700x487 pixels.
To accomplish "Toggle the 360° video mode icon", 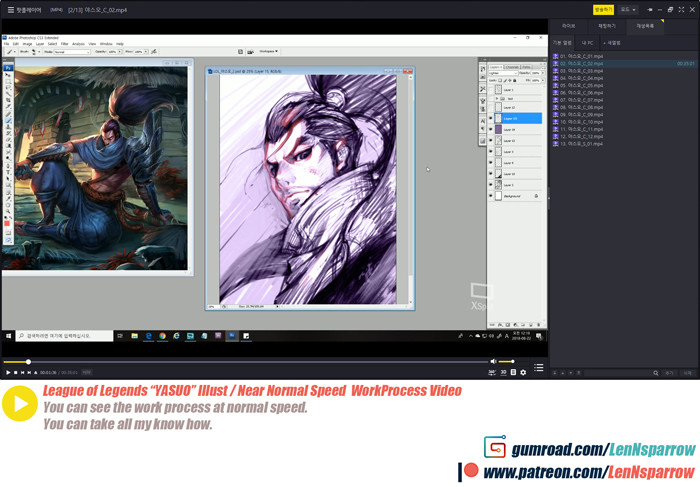I will click(492, 372).
